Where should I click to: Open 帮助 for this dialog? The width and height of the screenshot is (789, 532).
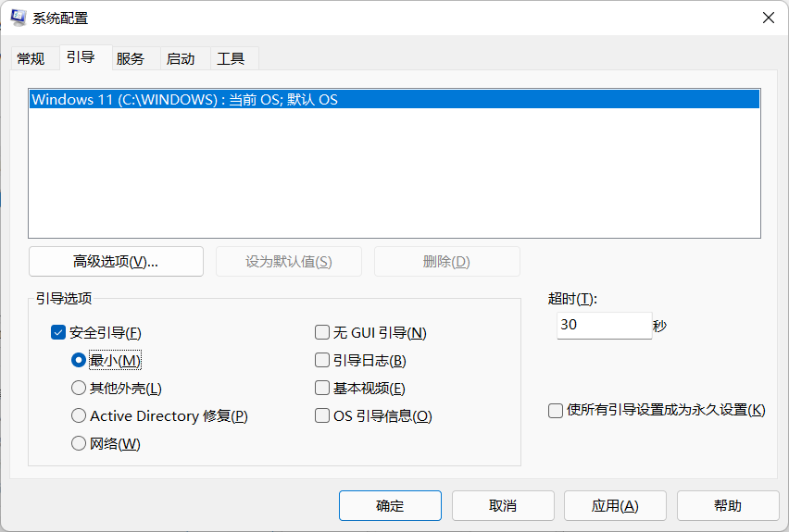[728, 505]
